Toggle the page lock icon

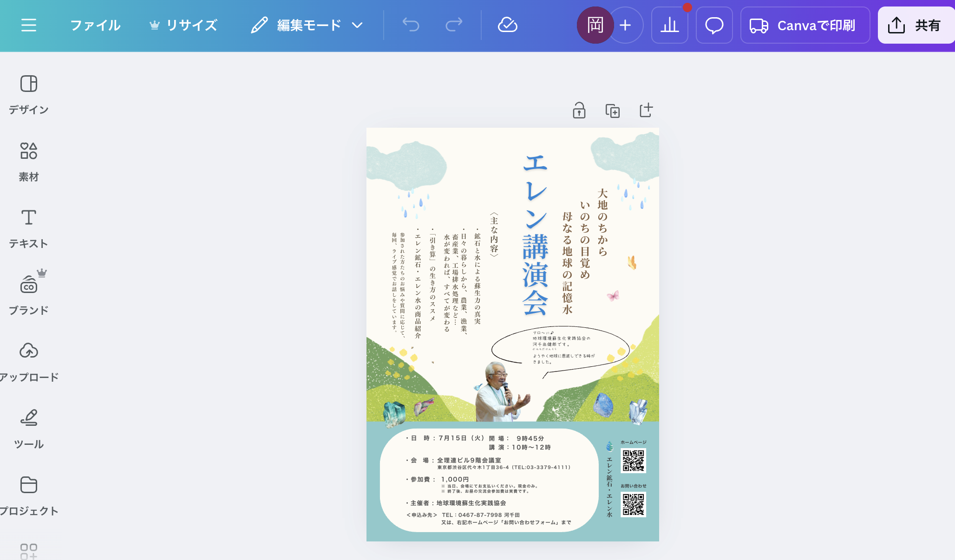[579, 111]
